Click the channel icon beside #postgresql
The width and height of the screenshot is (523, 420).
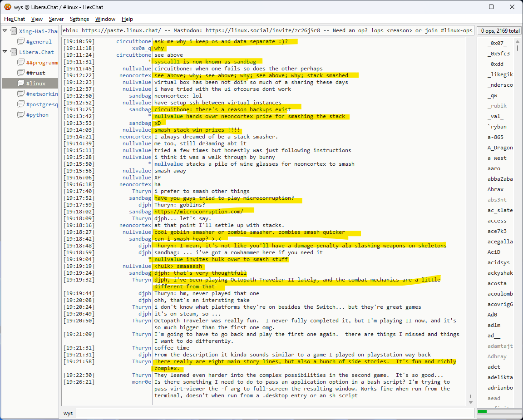[x=20, y=104]
